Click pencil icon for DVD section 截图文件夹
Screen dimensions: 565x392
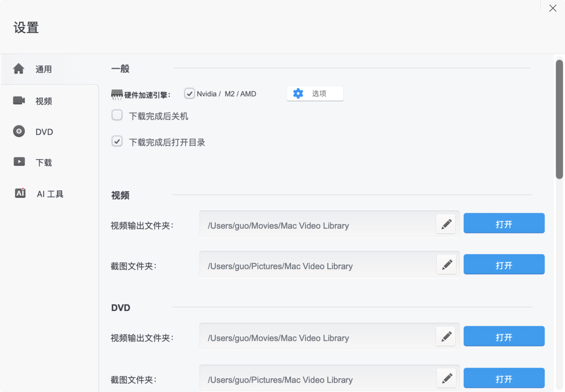pos(446,378)
